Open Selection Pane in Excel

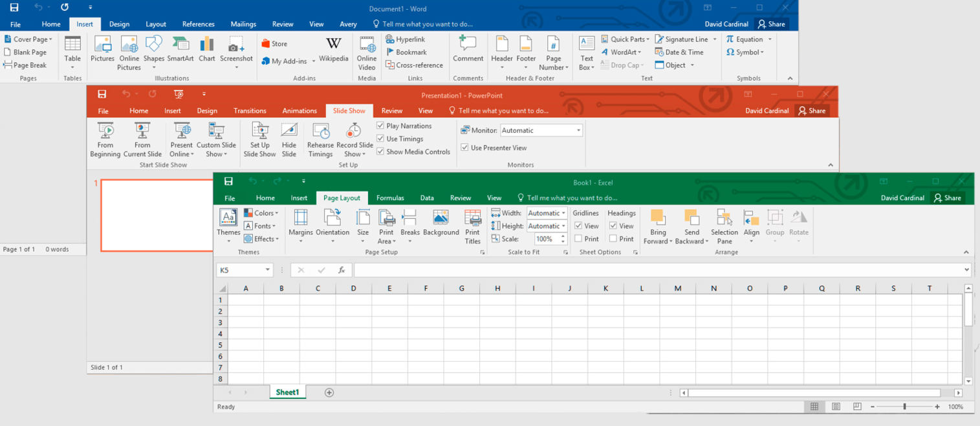coord(724,226)
